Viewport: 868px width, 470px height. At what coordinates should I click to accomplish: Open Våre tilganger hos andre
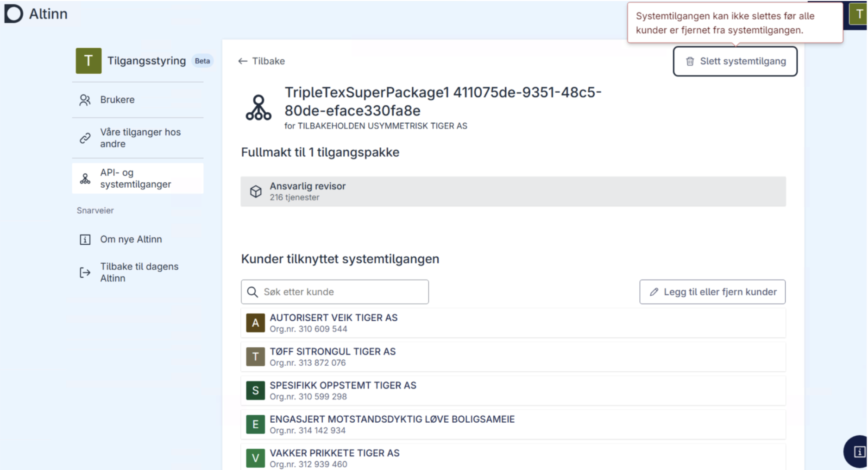[x=140, y=138]
